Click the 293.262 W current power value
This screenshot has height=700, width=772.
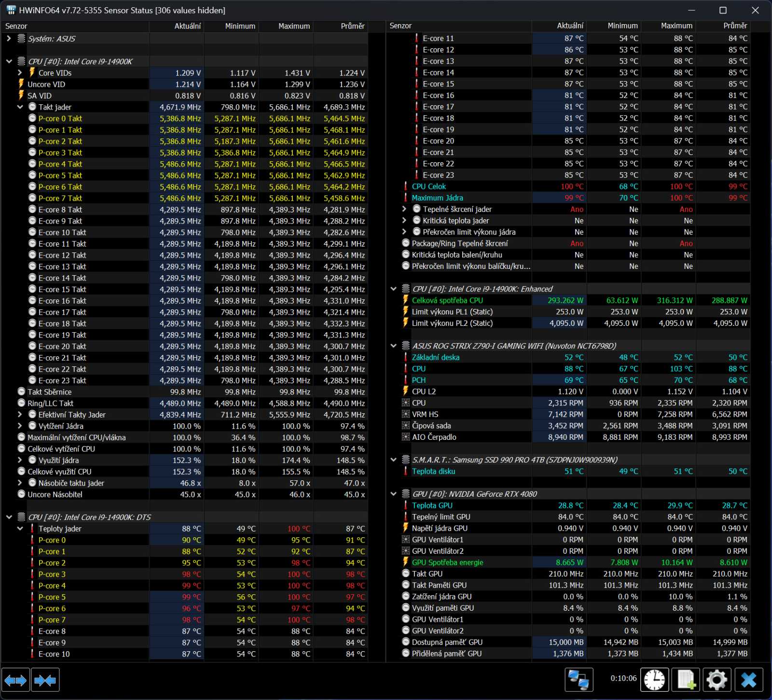click(x=565, y=300)
